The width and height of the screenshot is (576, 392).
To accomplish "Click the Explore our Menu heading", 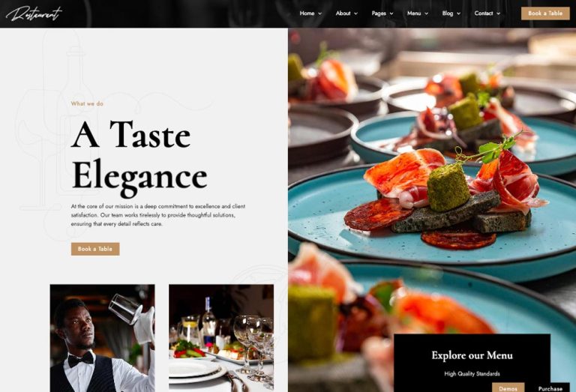I will [472, 355].
